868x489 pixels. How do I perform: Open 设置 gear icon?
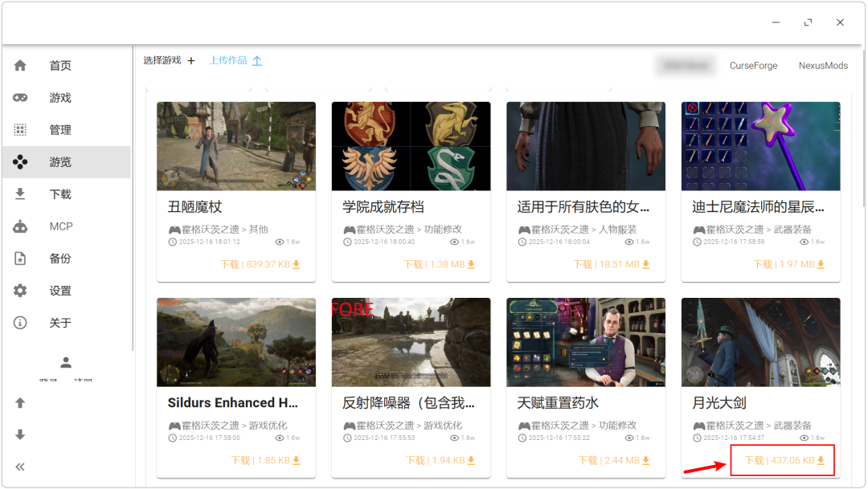[20, 291]
